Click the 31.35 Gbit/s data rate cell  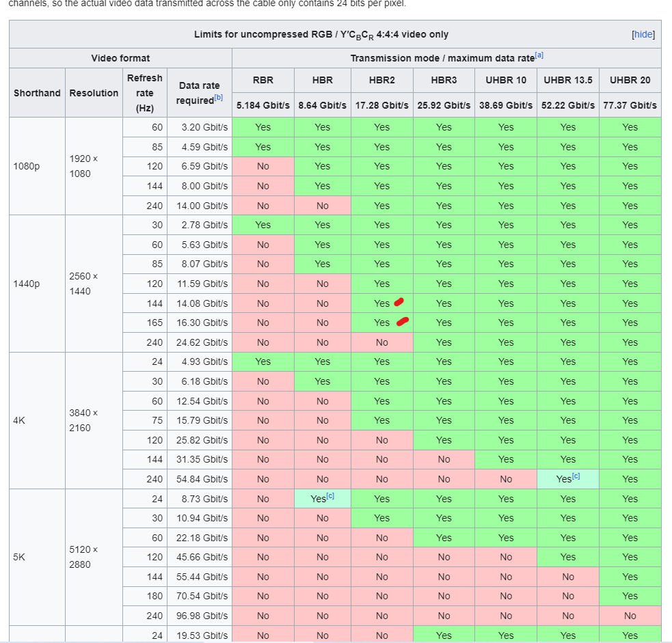[200, 459]
